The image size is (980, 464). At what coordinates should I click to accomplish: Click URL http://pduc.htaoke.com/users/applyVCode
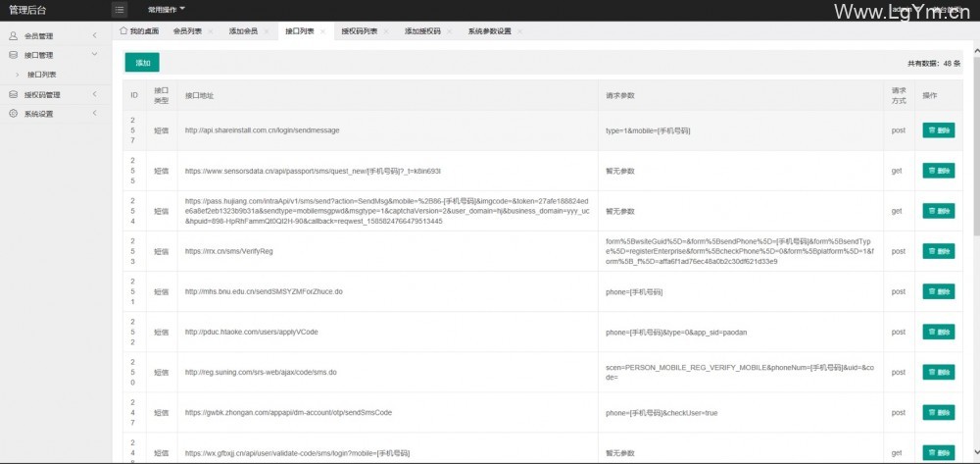[x=251, y=332]
